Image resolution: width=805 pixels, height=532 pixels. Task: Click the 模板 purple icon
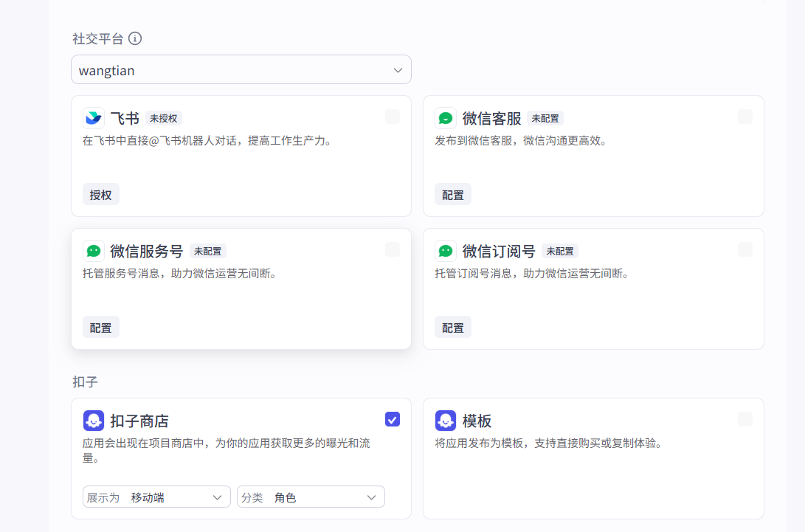446,421
